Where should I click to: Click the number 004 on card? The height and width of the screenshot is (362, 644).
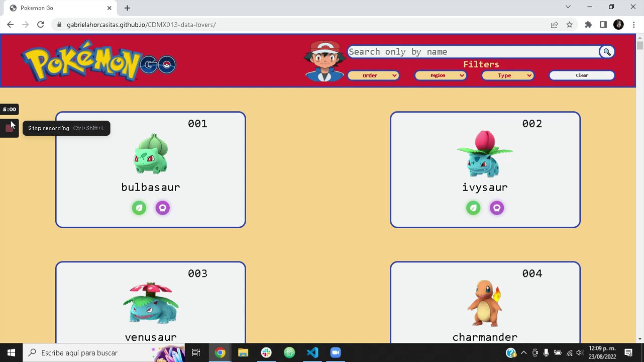[x=532, y=274]
